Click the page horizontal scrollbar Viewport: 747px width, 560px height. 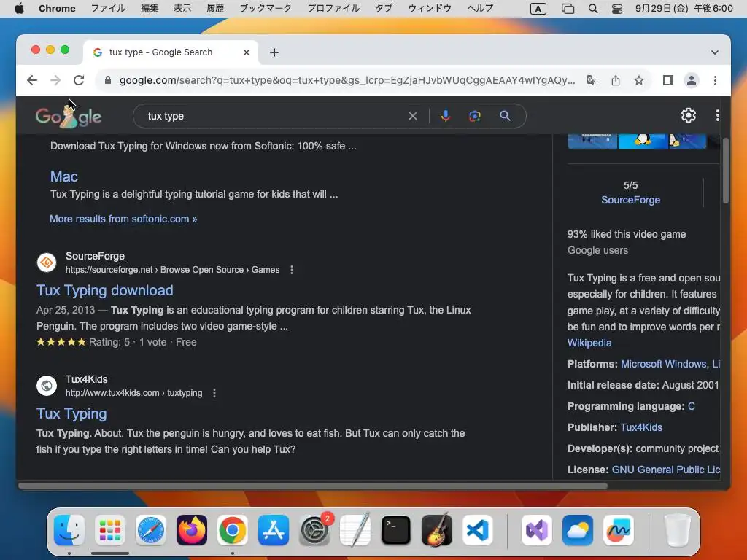(312, 486)
